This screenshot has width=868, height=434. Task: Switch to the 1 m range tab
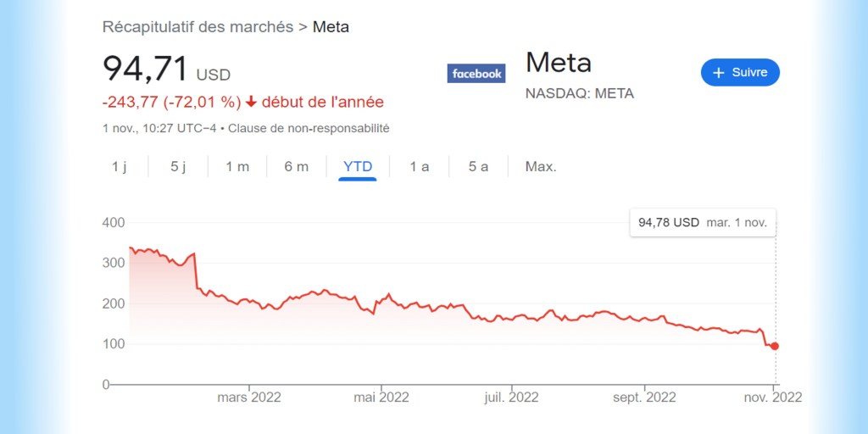pos(237,166)
